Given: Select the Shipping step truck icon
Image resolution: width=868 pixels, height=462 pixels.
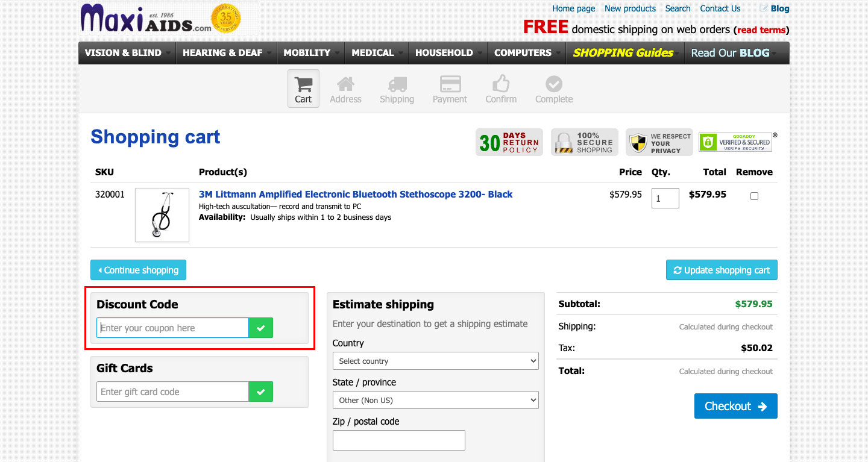Looking at the screenshot, I should click(397, 84).
